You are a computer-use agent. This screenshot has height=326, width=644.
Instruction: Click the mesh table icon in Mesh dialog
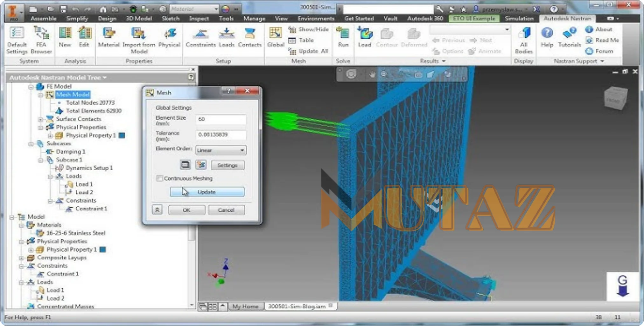click(185, 165)
